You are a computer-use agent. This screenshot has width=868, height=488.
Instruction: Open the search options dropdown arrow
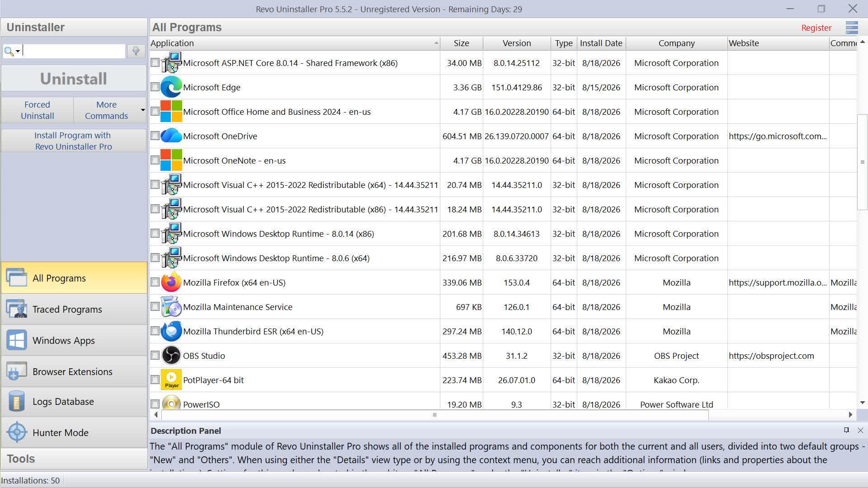(x=18, y=52)
